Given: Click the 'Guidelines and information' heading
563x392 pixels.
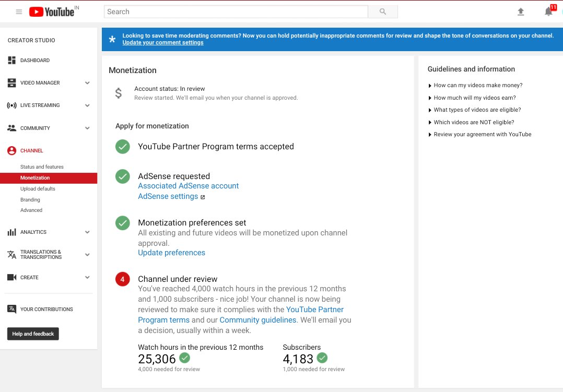Looking at the screenshot, I should [471, 69].
